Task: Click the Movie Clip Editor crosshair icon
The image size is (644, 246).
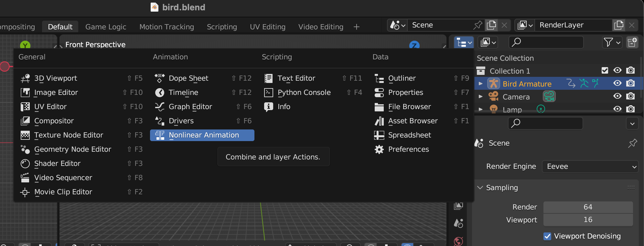Action: coord(25,192)
